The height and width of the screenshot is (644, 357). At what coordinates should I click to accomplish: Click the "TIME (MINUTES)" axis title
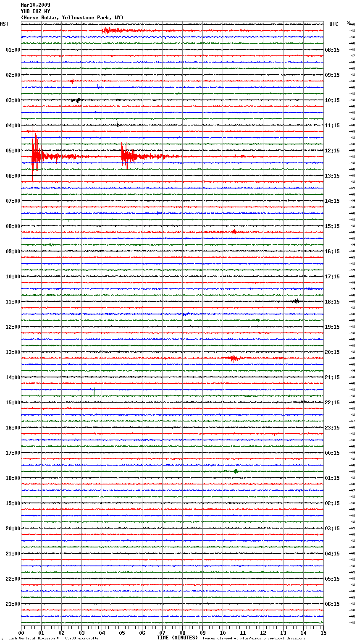[177, 638]
